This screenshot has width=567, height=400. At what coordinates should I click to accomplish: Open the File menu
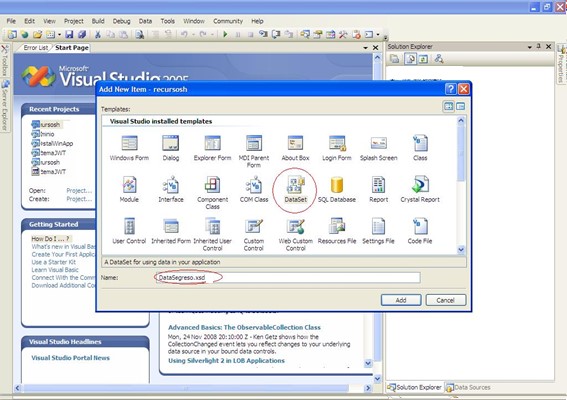[x=11, y=21]
